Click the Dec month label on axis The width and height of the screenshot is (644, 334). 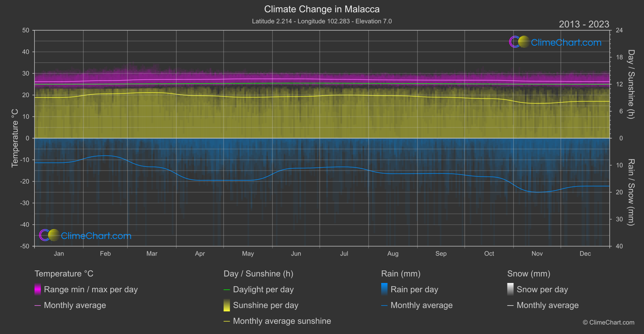tap(585, 253)
